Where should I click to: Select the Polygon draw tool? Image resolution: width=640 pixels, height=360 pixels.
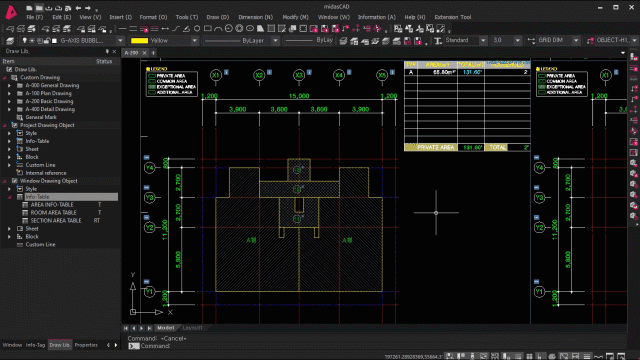[x=197, y=29]
